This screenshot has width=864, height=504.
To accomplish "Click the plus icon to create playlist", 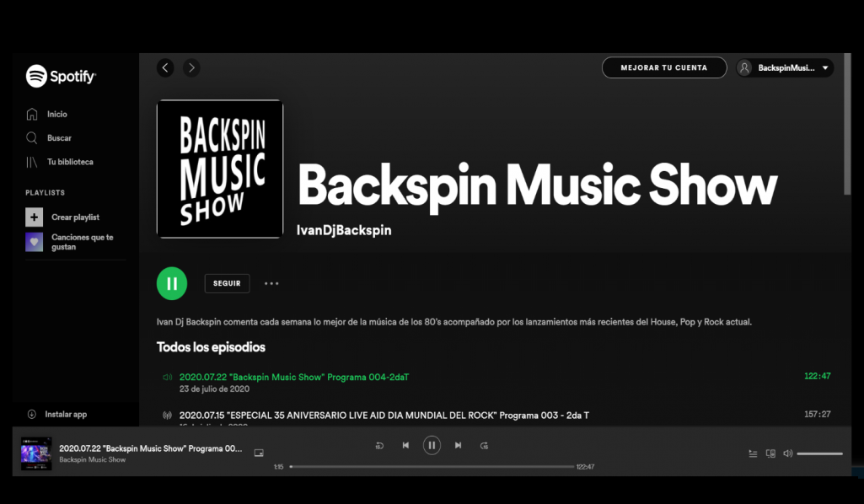I will (35, 217).
